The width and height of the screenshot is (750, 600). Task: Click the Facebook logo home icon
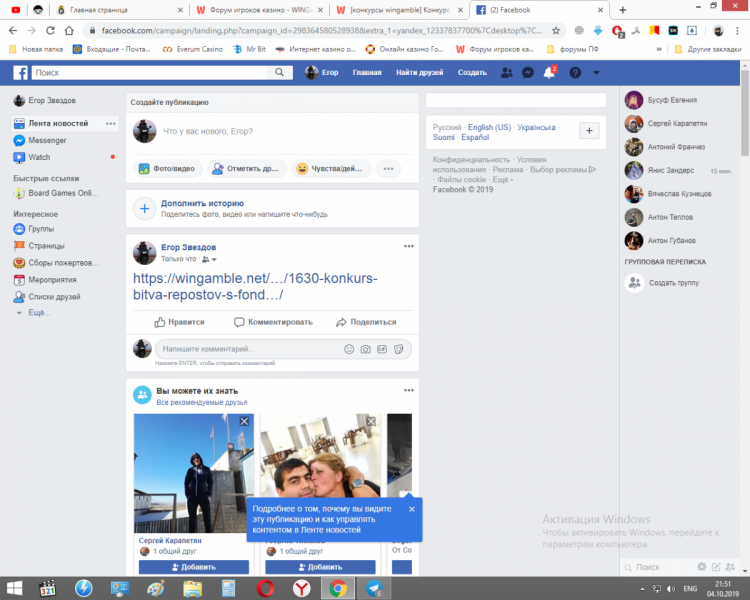click(20, 73)
